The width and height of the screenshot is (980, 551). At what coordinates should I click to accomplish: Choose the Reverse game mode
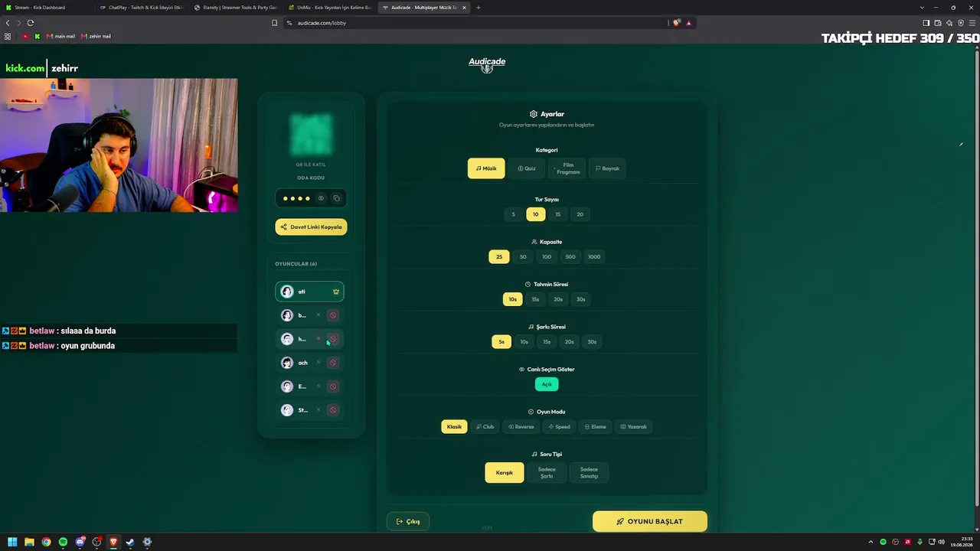click(521, 427)
